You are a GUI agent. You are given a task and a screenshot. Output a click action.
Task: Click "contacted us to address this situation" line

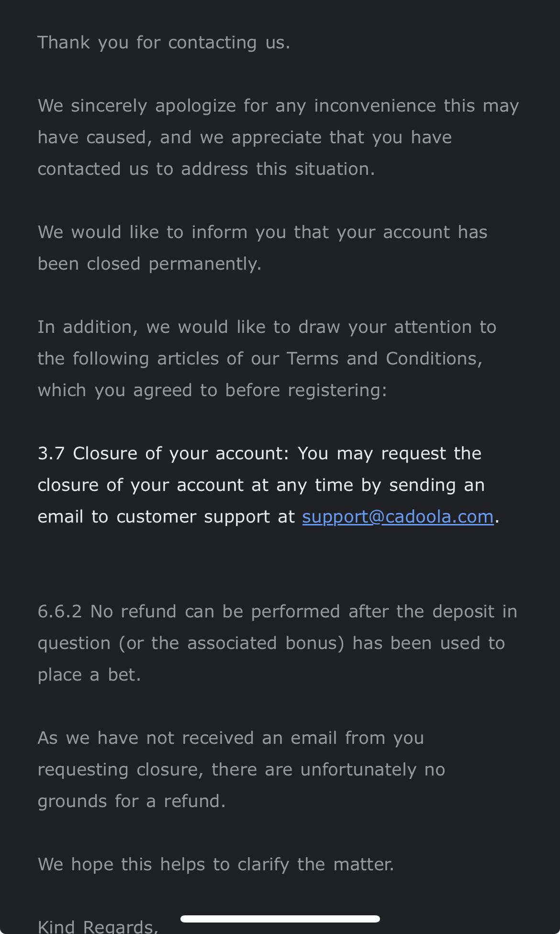coord(206,169)
